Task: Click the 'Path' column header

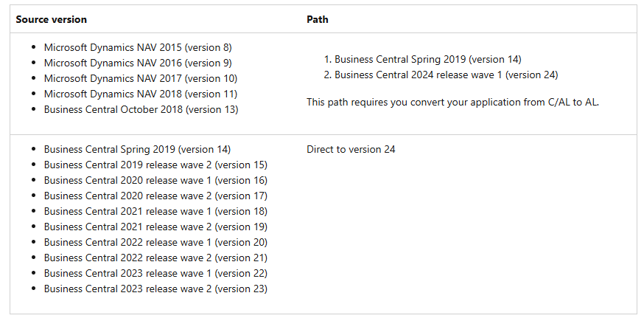Action: click(x=318, y=19)
